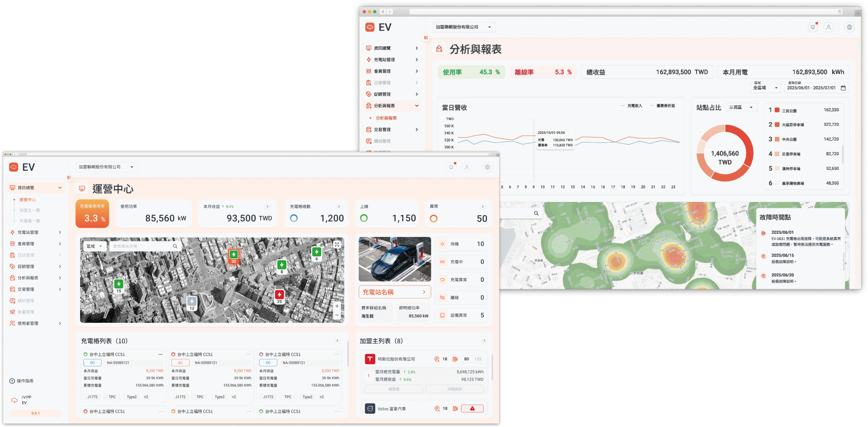Open 加盟主一覽 in the sidebar
Viewport: 868px width, 427px height.
(x=29, y=210)
